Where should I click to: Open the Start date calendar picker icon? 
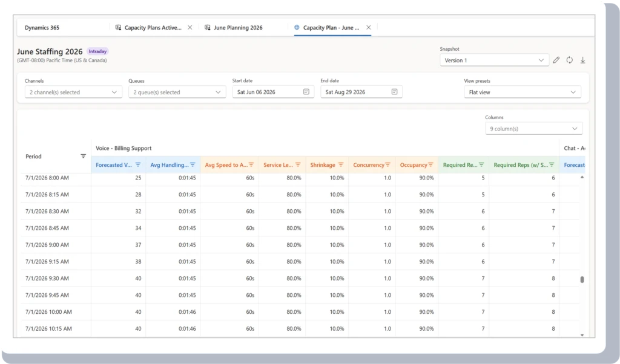coord(306,91)
